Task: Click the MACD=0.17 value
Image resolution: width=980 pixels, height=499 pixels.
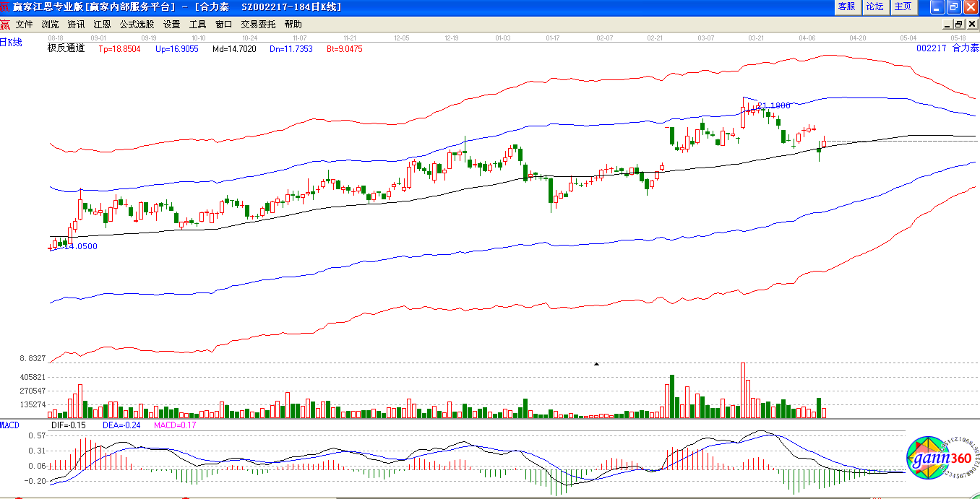Action: [176, 425]
